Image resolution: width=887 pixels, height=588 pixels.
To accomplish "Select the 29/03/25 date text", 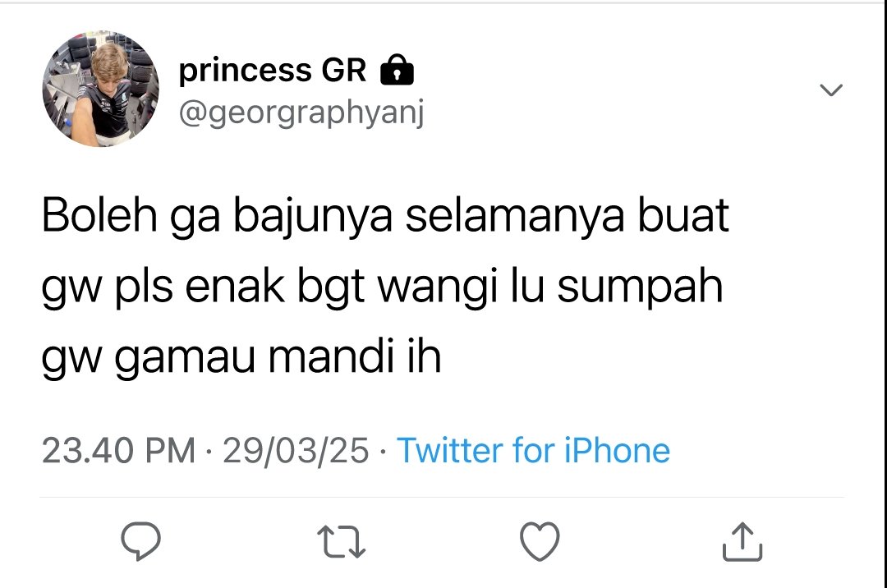I will click(x=296, y=451).
